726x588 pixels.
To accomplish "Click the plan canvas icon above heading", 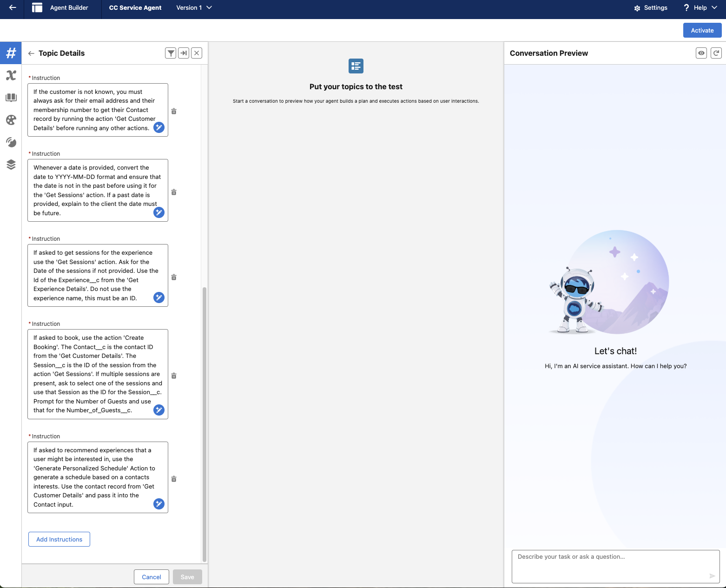I will [x=356, y=66].
